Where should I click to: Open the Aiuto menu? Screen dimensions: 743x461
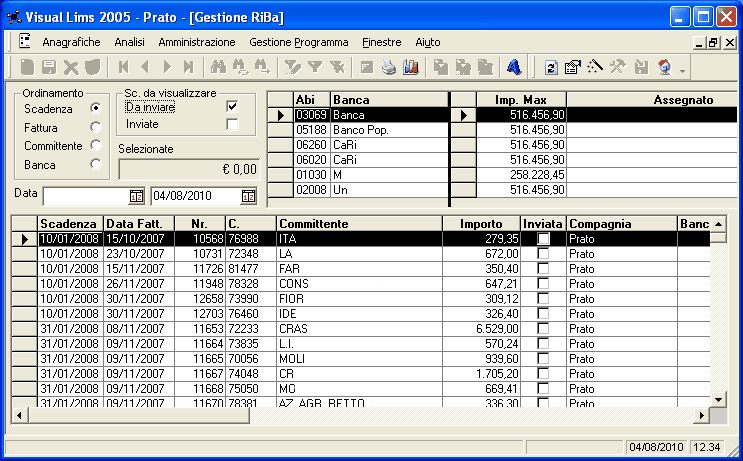(x=428, y=42)
